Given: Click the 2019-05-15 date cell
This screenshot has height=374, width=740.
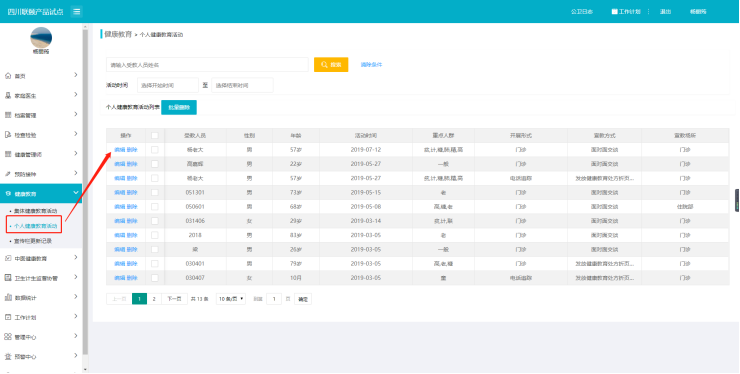Looking at the screenshot, I should 366,193.
